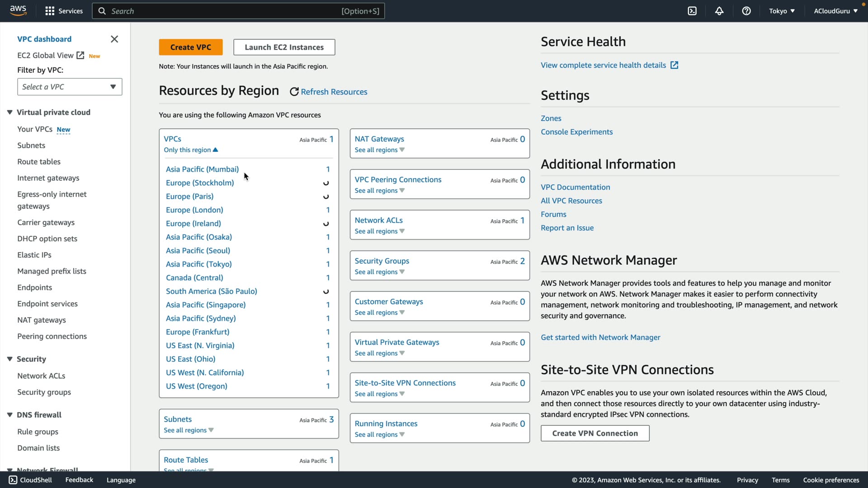This screenshot has height=488, width=868.
Task: Open the CloudShell icon in top bar
Action: [692, 11]
